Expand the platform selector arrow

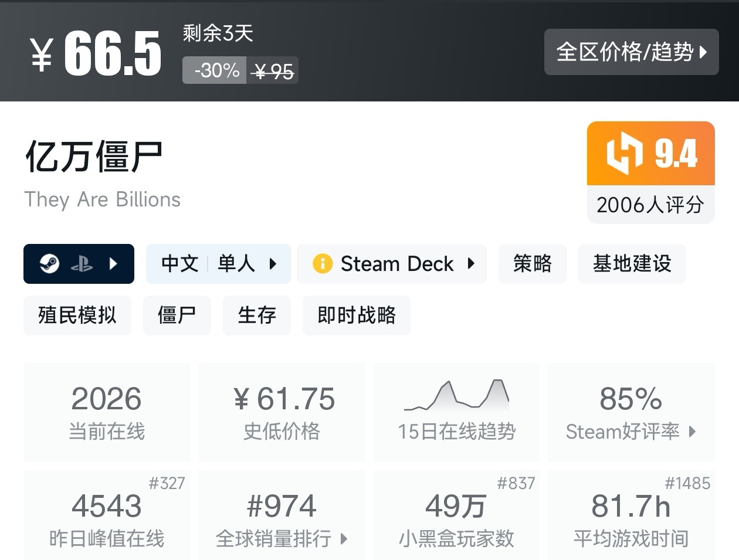point(113,264)
